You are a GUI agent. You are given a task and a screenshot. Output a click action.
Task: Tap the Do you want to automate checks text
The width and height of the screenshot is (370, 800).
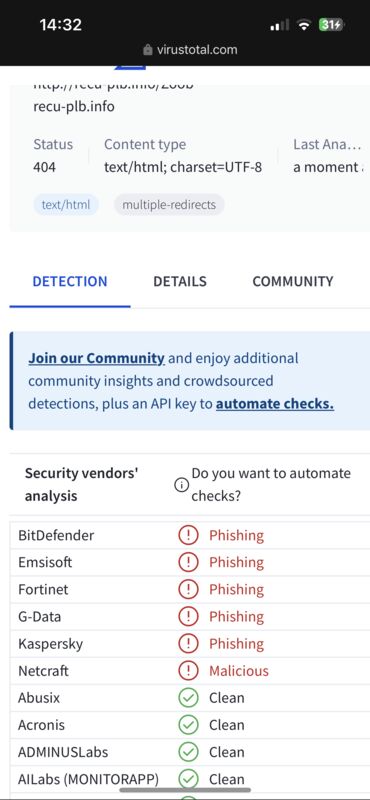click(x=271, y=485)
